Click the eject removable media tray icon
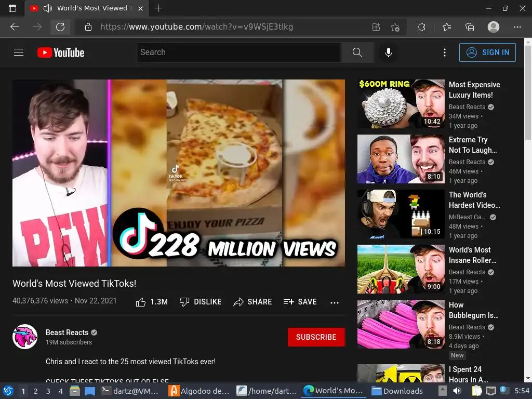Viewport: 532px width, 399px height. tap(442, 391)
